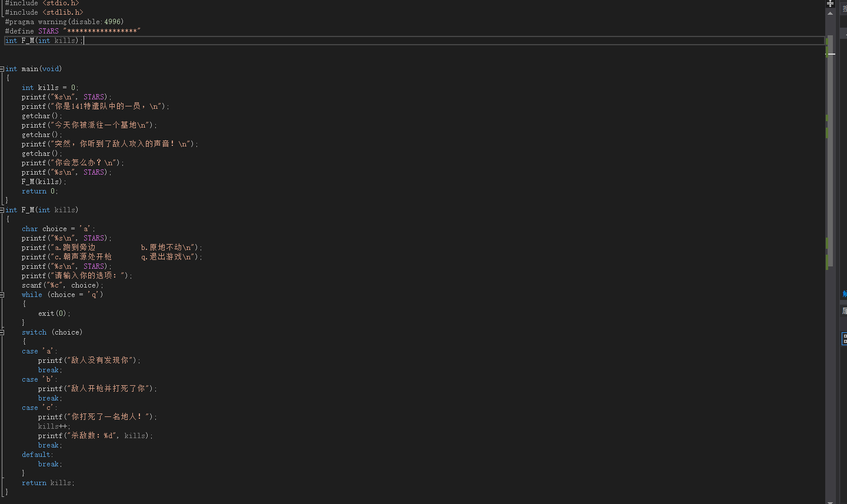This screenshot has height=504, width=847.
Task: Collapse the while loop code block
Action: pyautogui.click(x=2, y=295)
